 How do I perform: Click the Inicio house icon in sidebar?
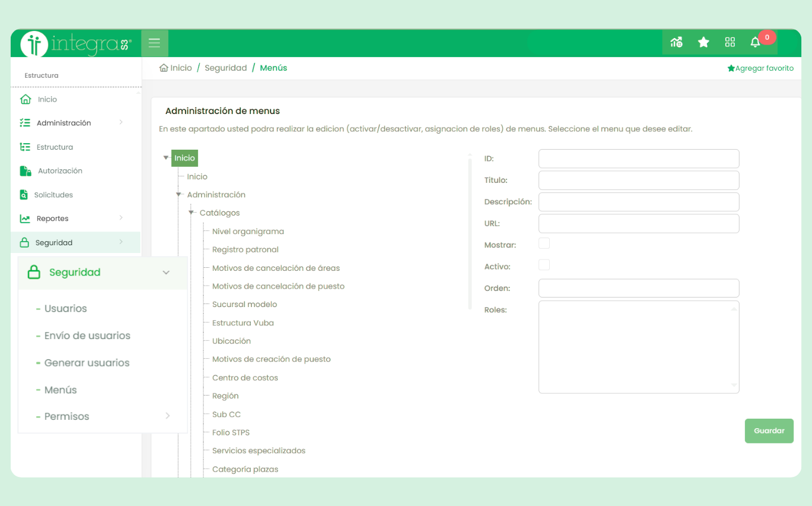26,99
